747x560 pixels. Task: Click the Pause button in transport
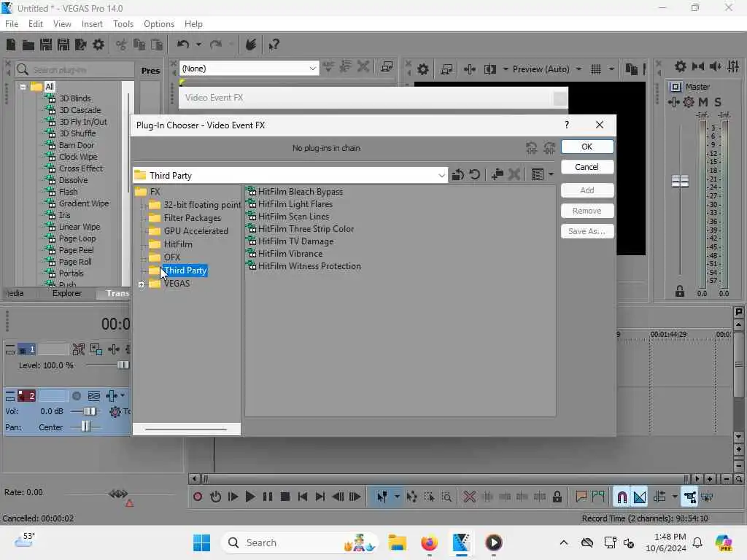coord(268,497)
